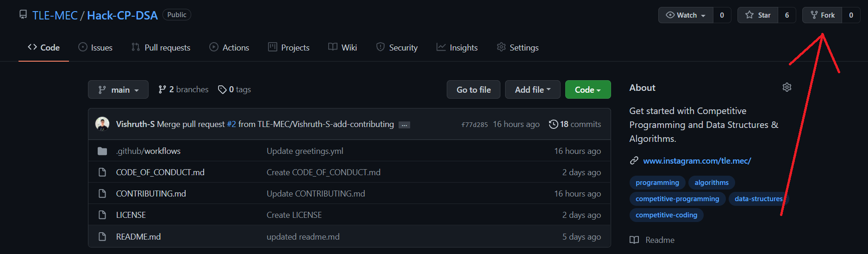868x254 pixels.
Task: Open commit hash f77d285
Action: [x=475, y=125]
